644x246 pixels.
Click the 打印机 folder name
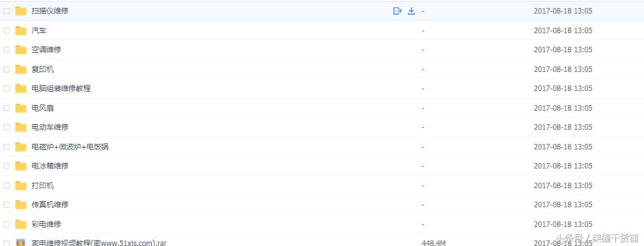coord(43,186)
